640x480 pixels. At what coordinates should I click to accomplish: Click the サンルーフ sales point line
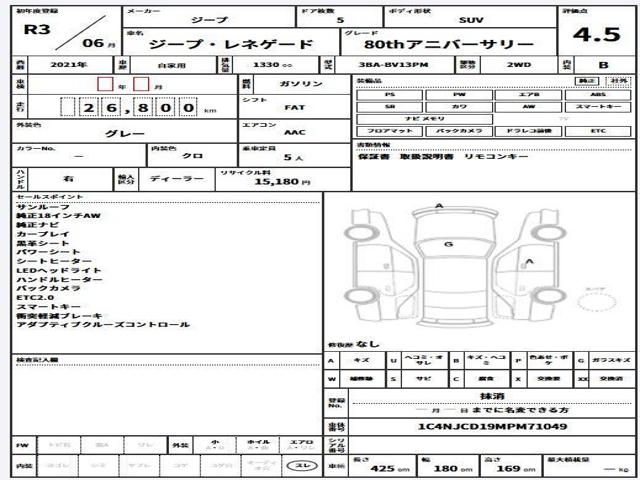(43, 207)
